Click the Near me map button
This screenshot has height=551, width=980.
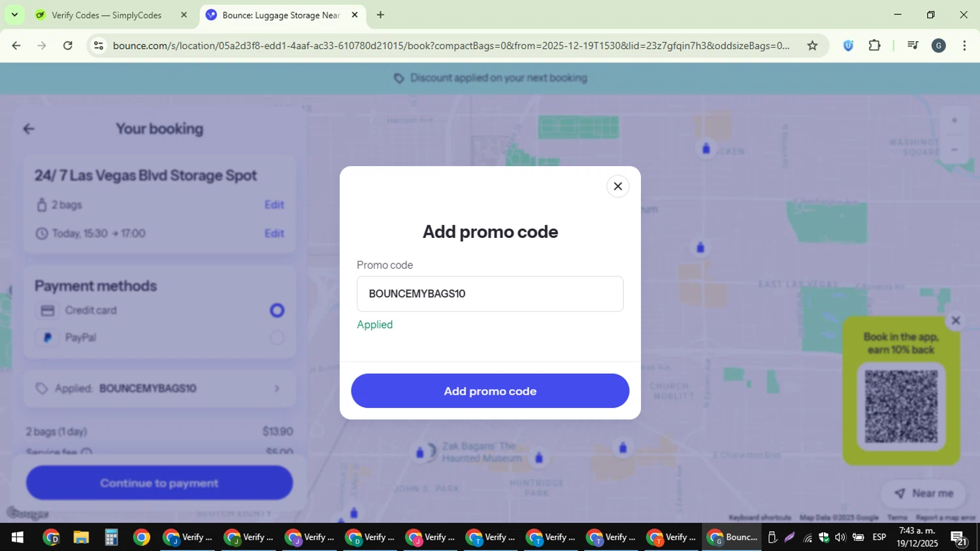tap(924, 493)
